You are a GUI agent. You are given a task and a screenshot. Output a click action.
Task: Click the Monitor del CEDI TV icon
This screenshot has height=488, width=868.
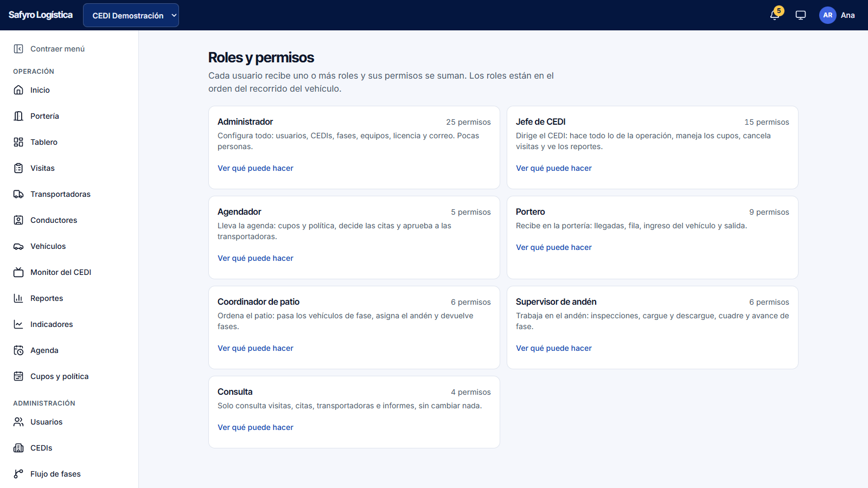[x=18, y=272]
